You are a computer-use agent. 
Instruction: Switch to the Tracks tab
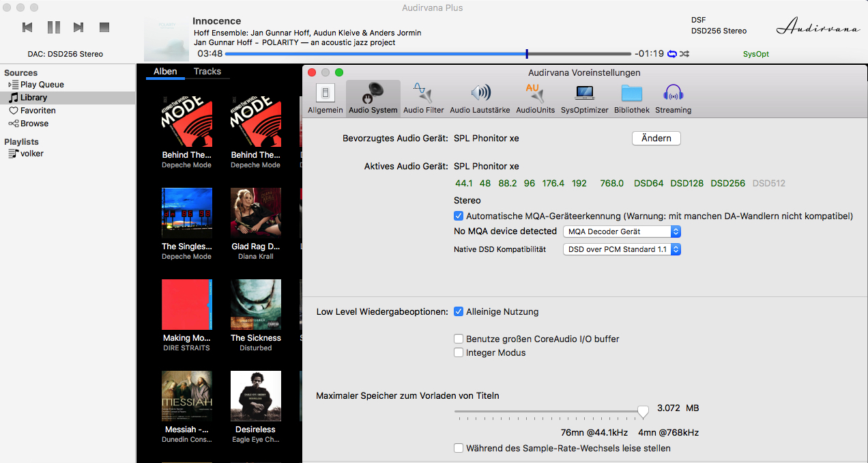click(x=207, y=71)
